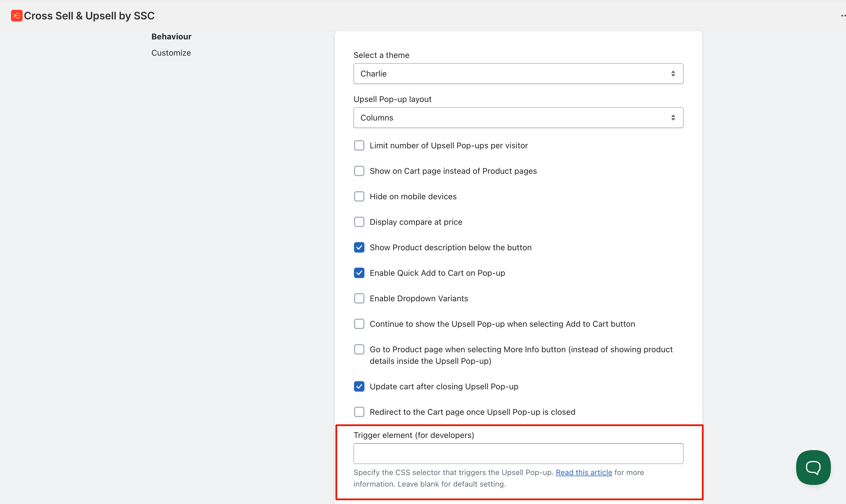Toggle Hide on mobile devices checkbox

pyautogui.click(x=359, y=197)
